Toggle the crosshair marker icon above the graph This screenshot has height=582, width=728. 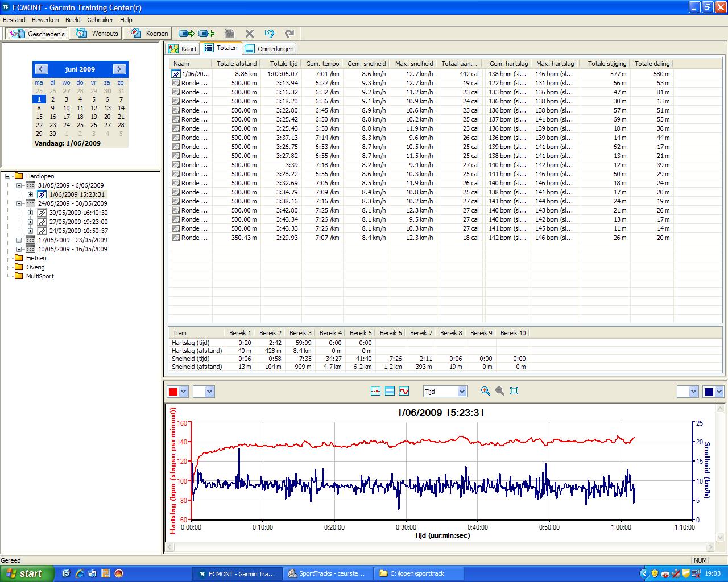(x=375, y=391)
